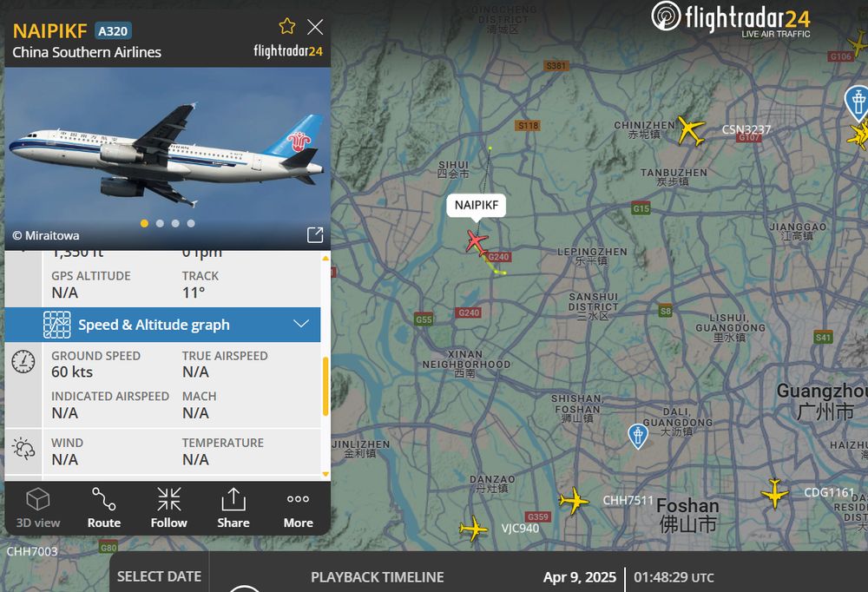Follow the selected aircraft
This screenshot has width=868, height=592.
(169, 508)
